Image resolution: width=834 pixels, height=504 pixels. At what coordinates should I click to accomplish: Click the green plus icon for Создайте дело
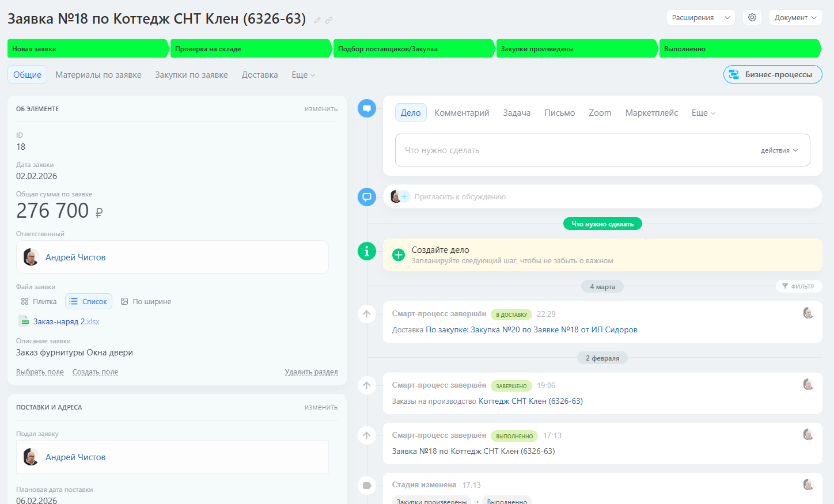pos(399,255)
